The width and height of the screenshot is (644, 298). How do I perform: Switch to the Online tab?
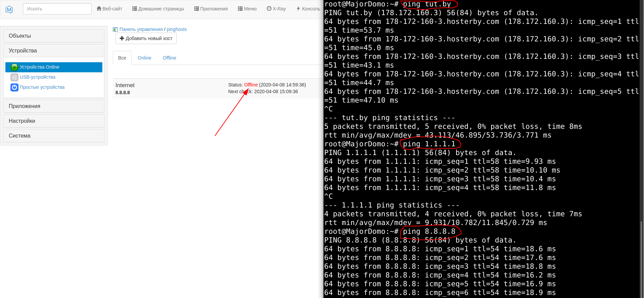pos(144,58)
